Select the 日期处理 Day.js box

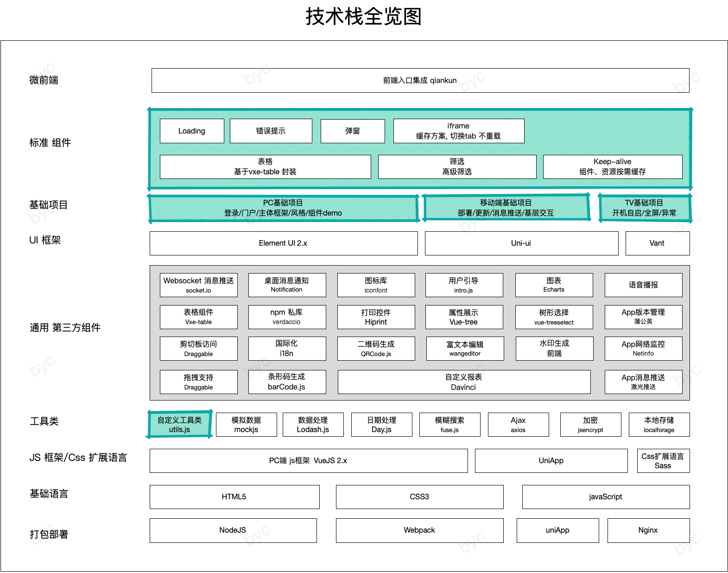pyautogui.click(x=382, y=425)
